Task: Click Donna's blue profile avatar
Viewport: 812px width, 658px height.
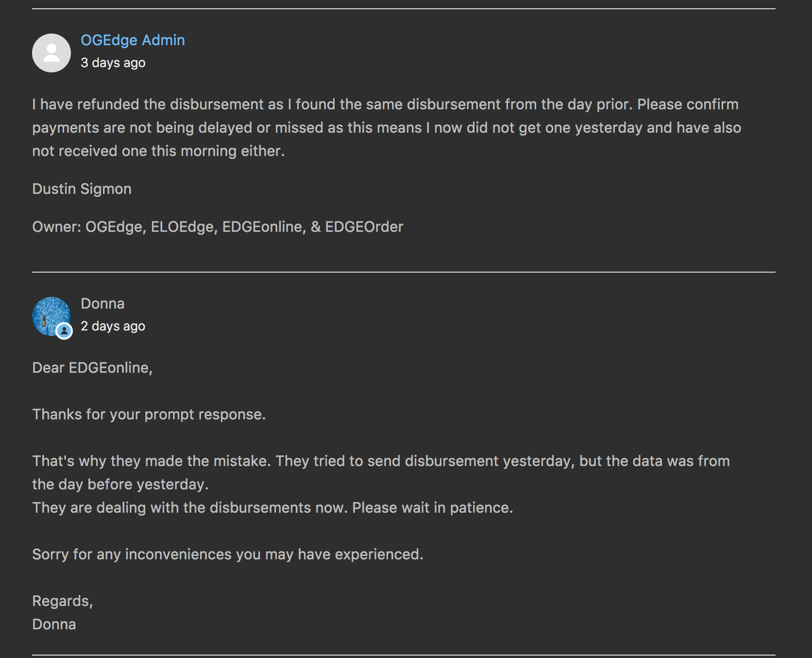Action: [51, 316]
